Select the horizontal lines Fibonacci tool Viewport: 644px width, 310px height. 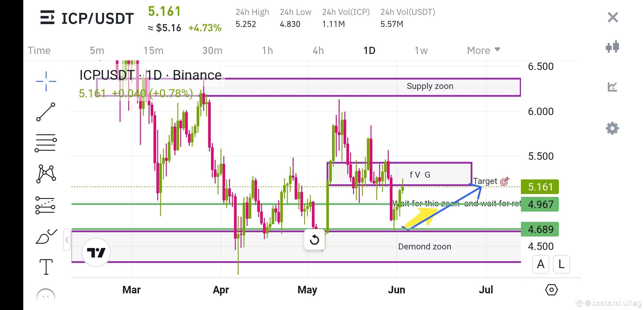coord(46,143)
